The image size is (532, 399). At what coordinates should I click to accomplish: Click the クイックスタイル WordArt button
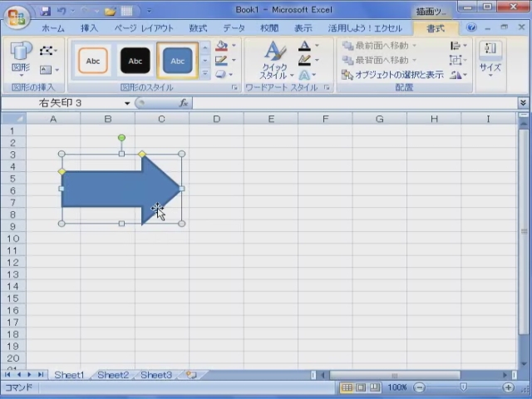[x=274, y=60]
